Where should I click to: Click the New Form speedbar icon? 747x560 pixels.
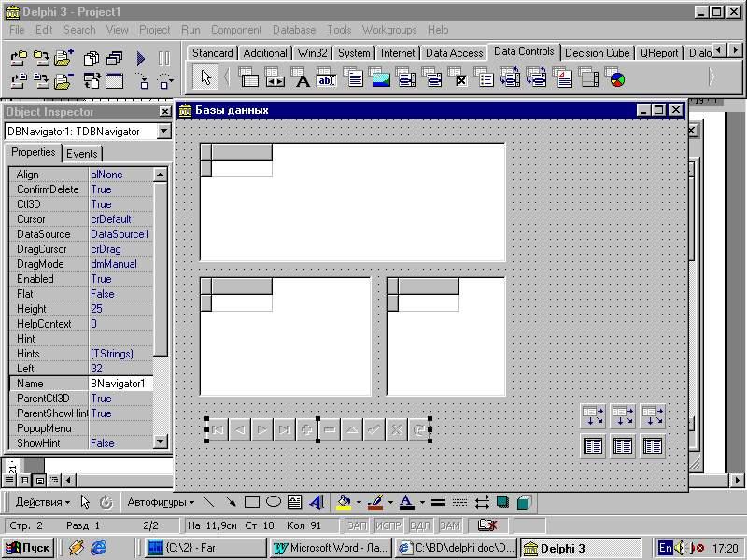pos(114,80)
